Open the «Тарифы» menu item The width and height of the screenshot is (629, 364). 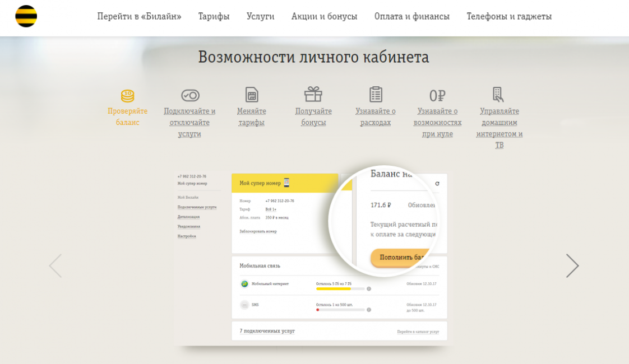pyautogui.click(x=214, y=16)
